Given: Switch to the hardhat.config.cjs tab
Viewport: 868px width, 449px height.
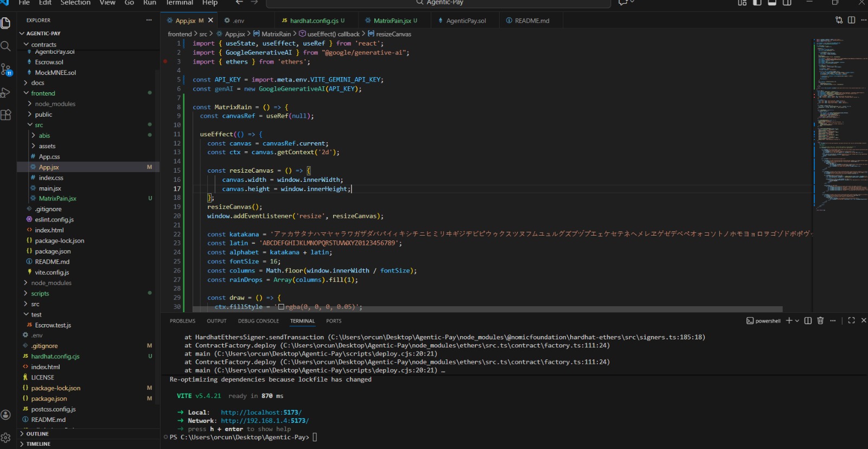Looking at the screenshot, I should [314, 21].
